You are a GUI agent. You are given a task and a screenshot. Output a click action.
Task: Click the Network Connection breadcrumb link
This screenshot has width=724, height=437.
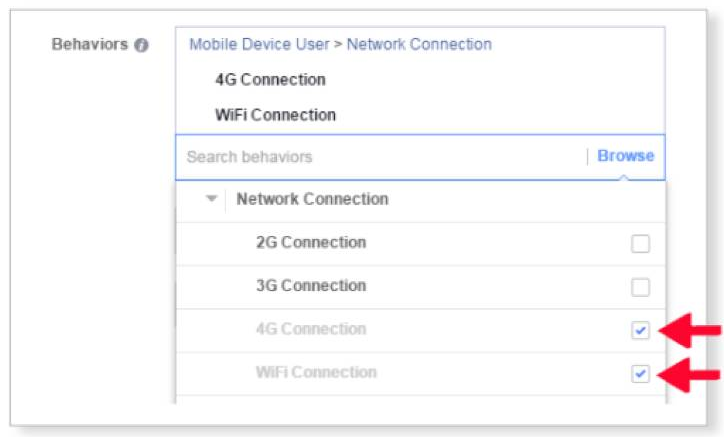pyautogui.click(x=419, y=44)
